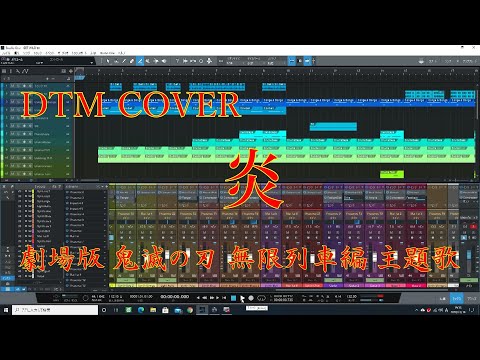Open the Studio One menu
The image size is (480, 360).
(107, 53)
